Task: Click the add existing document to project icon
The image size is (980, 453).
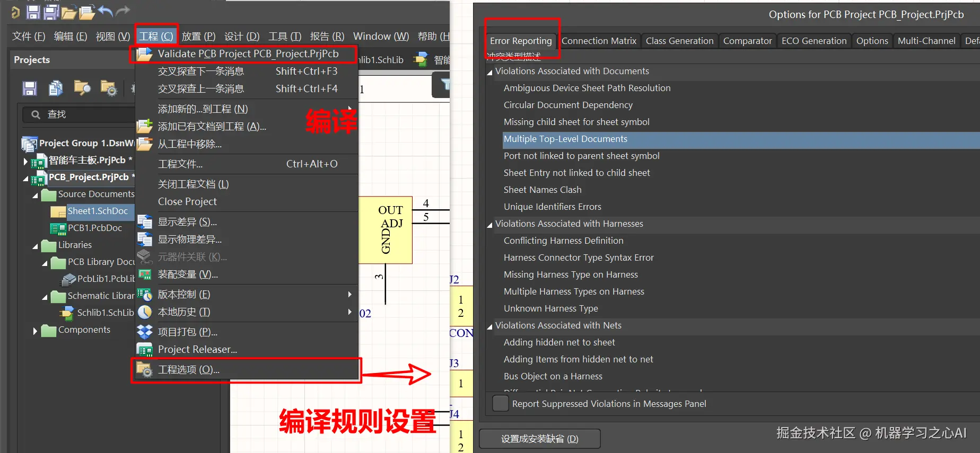Action: click(145, 126)
